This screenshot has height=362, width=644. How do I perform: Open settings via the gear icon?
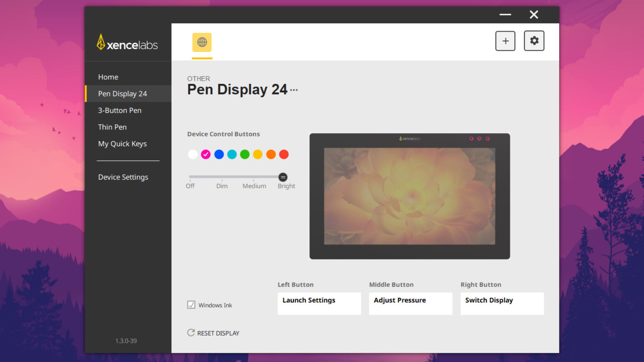(534, 41)
